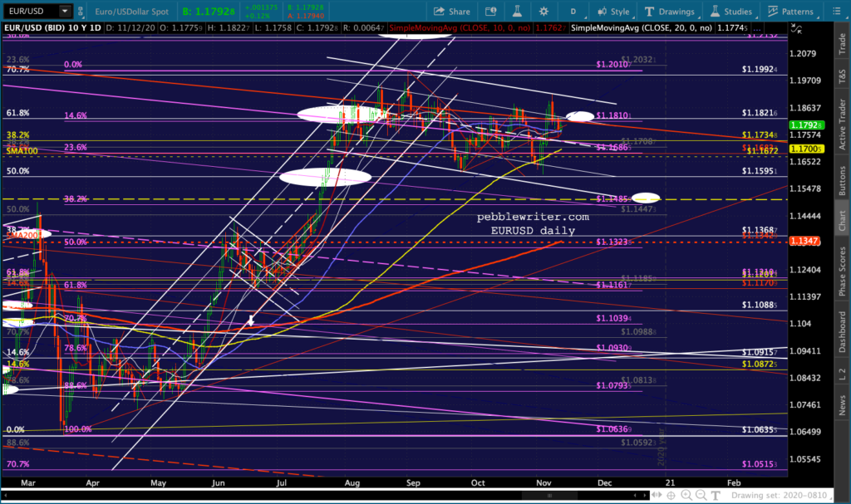
Task: Click the list menu icon at top right
Action: tap(838, 12)
